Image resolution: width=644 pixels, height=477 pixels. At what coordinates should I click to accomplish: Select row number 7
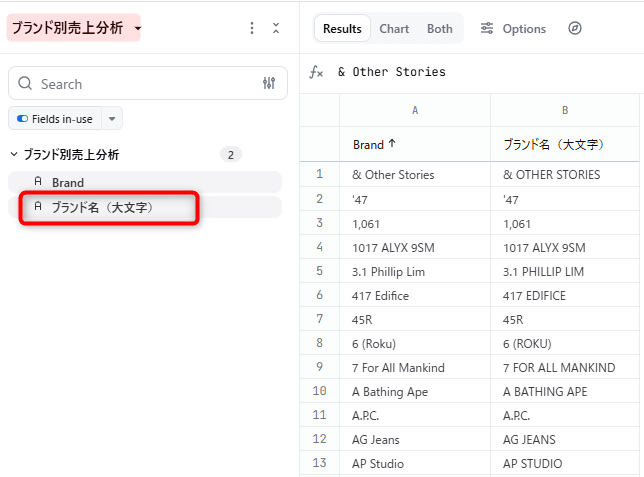click(320, 319)
